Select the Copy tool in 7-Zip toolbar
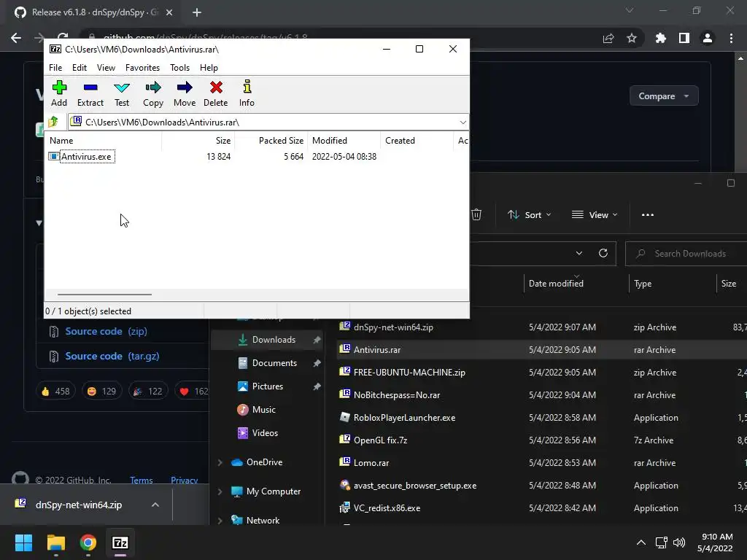 click(x=153, y=93)
